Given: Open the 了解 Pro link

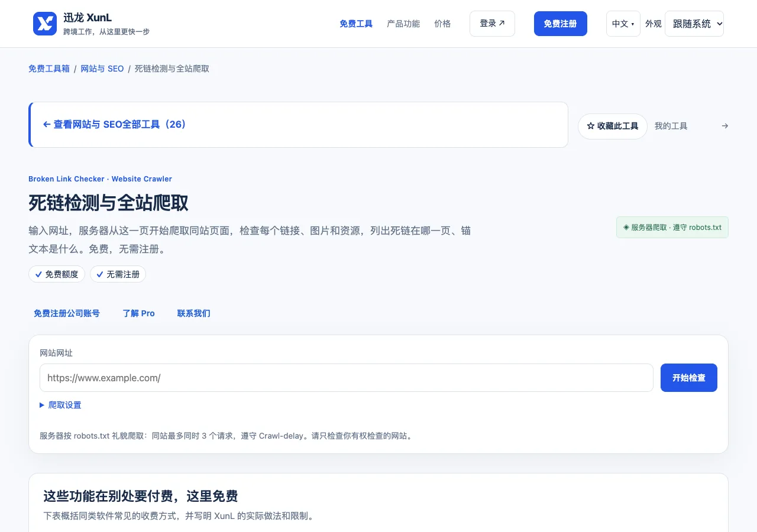Looking at the screenshot, I should (139, 313).
